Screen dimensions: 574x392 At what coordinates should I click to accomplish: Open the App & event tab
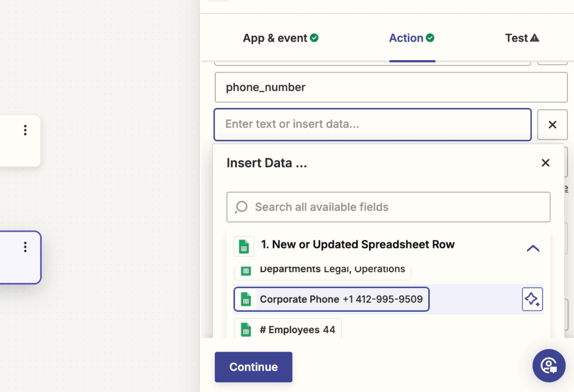click(x=275, y=37)
